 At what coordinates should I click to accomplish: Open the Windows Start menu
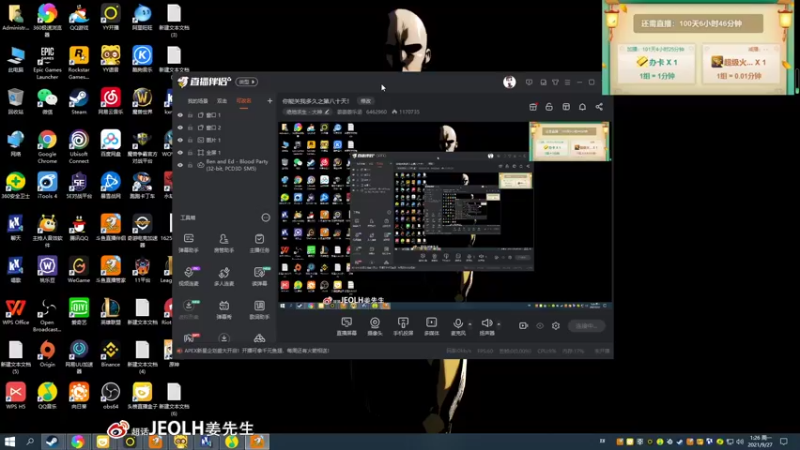coord(10,441)
